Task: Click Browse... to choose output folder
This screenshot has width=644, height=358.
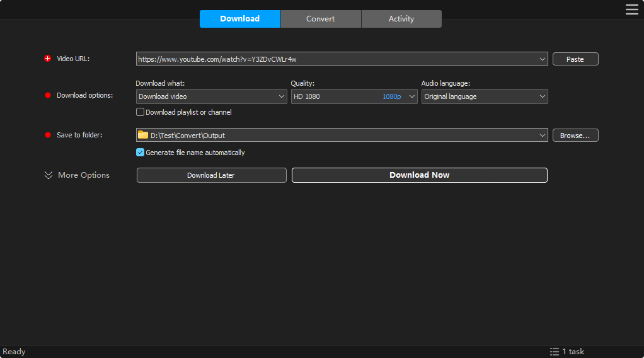Action: click(575, 136)
